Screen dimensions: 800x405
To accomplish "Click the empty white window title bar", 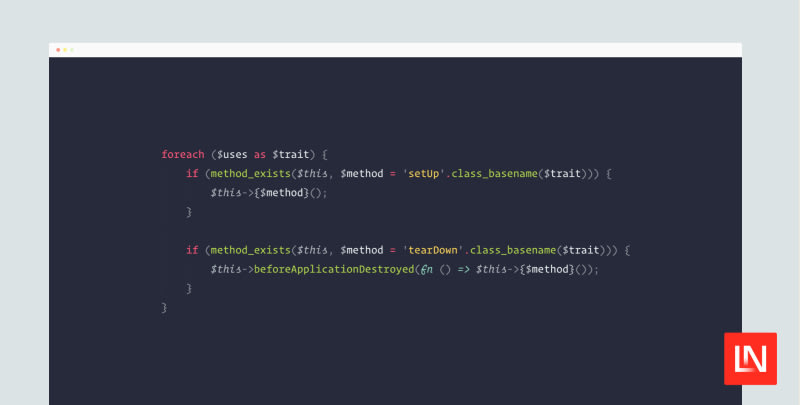I will pos(400,49).
